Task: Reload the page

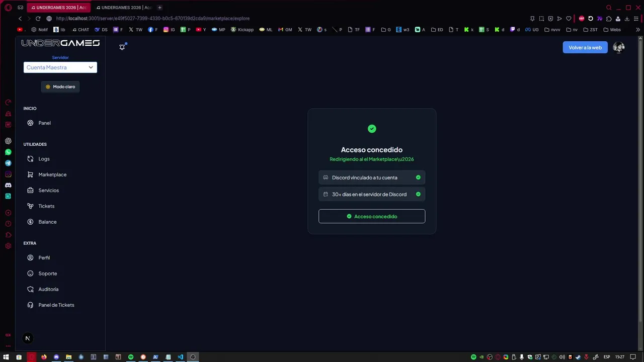Action: tap(38, 19)
